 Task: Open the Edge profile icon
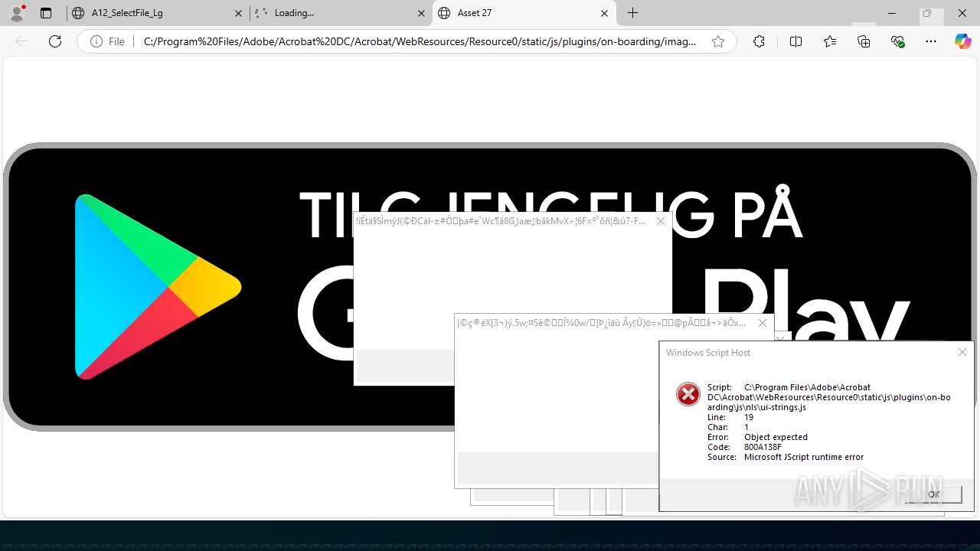(17, 13)
